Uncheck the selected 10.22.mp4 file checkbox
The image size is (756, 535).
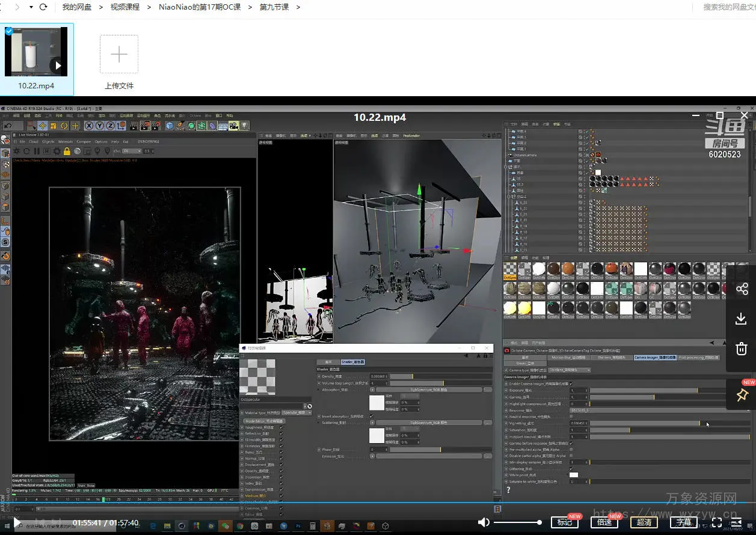pyautogui.click(x=9, y=31)
